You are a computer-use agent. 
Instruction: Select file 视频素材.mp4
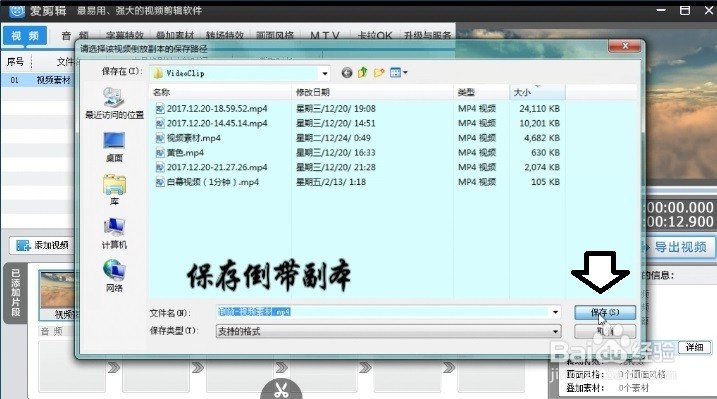[x=193, y=138]
